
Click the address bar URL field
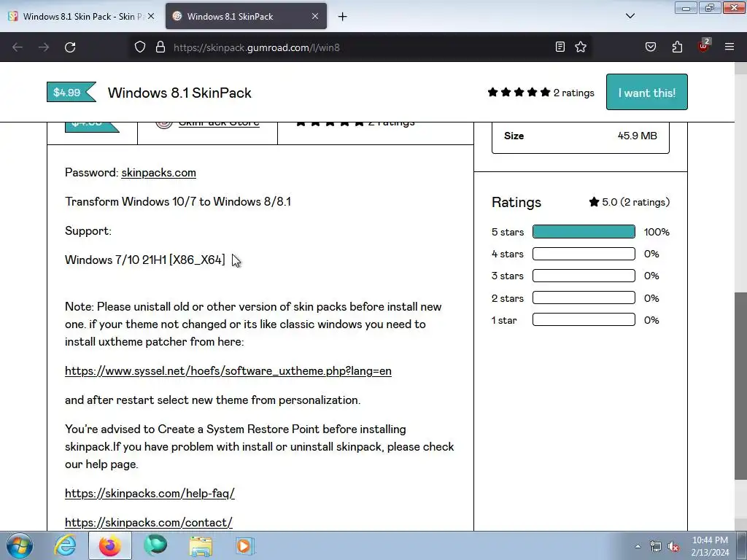[x=362, y=47]
